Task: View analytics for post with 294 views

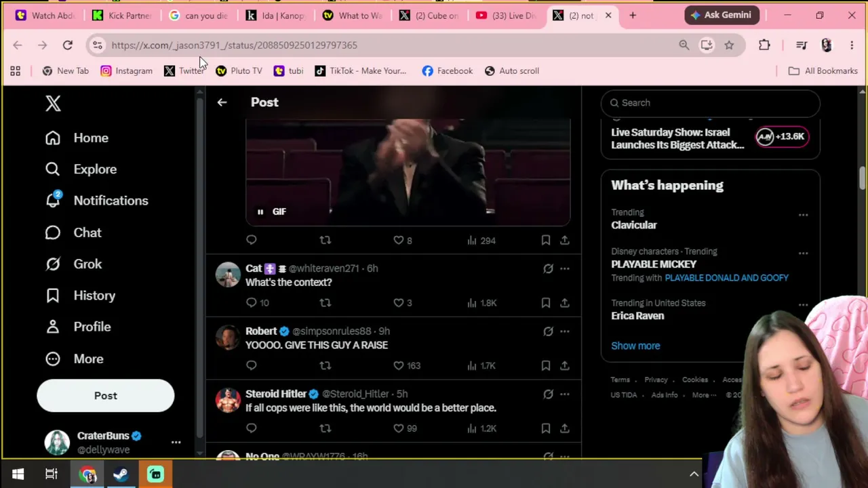Action: tap(481, 240)
